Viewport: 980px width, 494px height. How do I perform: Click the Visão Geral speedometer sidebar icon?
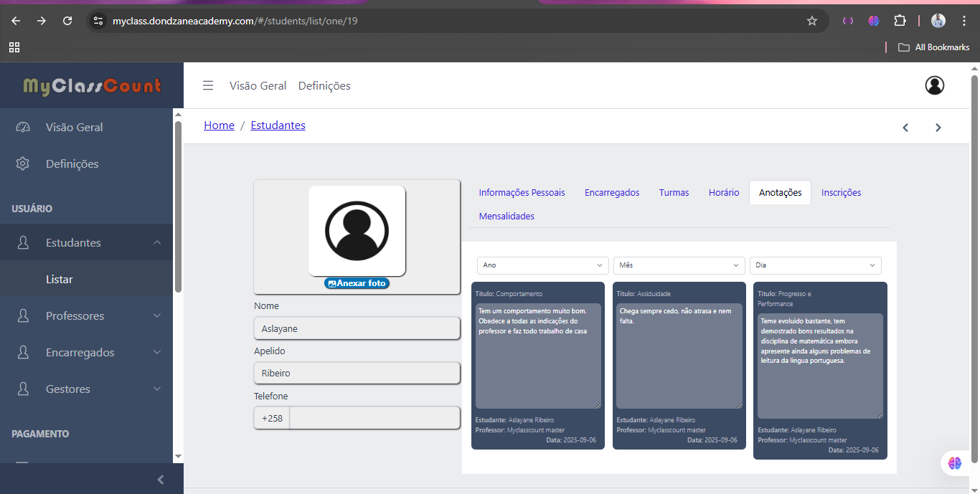click(23, 128)
